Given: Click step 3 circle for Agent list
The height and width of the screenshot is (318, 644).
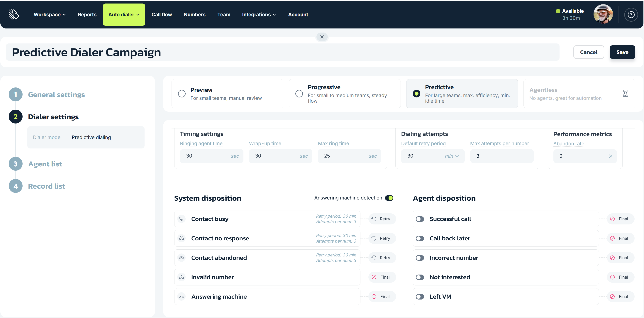Looking at the screenshot, I should pyautogui.click(x=16, y=164).
